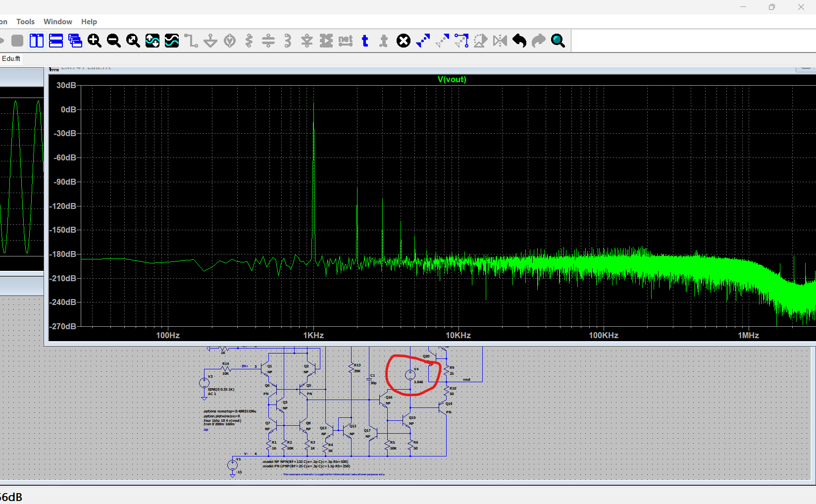Click the .four 1khz 10 4 v(vout) directive
This screenshot has height=504, width=816.
pos(222,420)
